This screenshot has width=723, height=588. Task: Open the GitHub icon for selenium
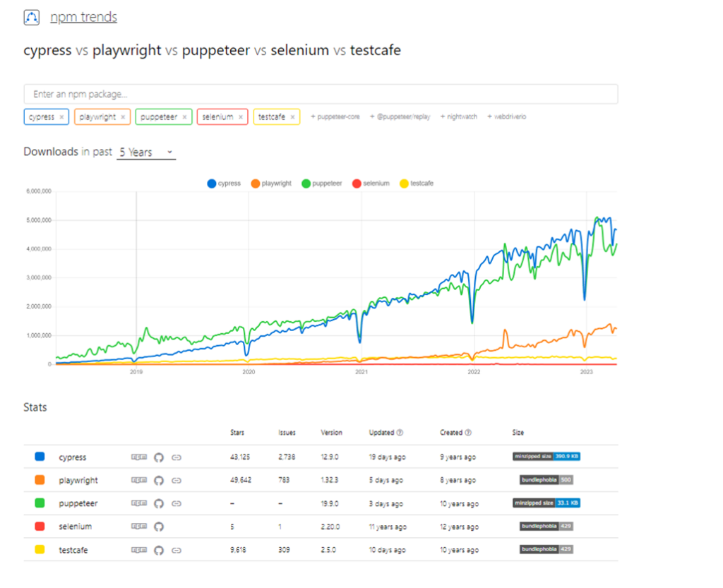coord(158,527)
